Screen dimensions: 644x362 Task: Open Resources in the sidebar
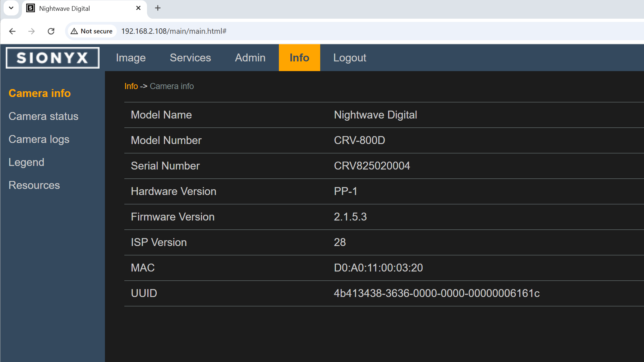tap(34, 185)
